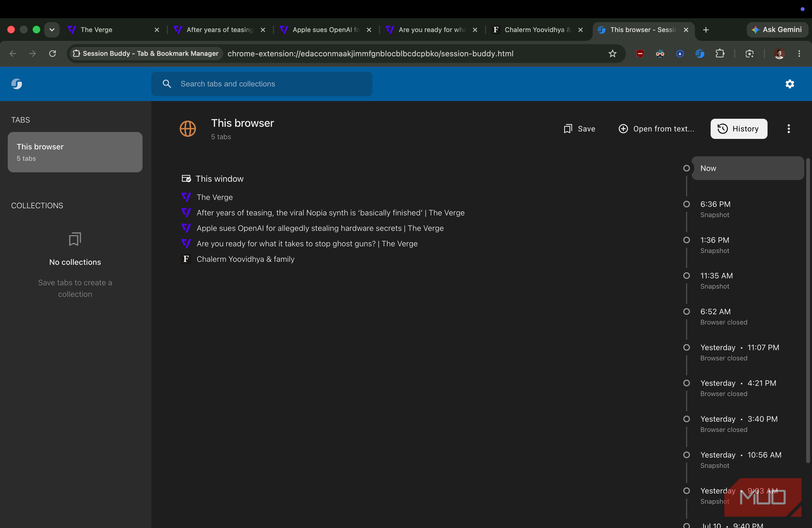Bookmark this page with the star icon
Viewport: 812px width, 528px height.
pyautogui.click(x=612, y=54)
